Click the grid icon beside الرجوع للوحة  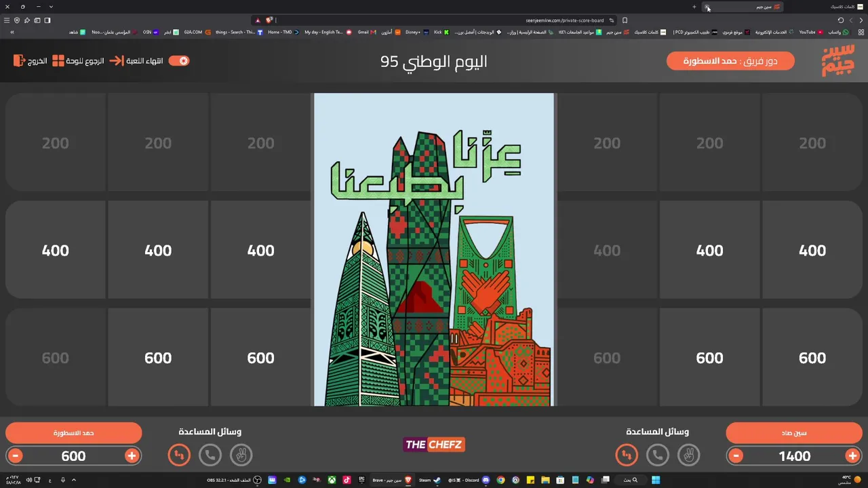tap(58, 61)
